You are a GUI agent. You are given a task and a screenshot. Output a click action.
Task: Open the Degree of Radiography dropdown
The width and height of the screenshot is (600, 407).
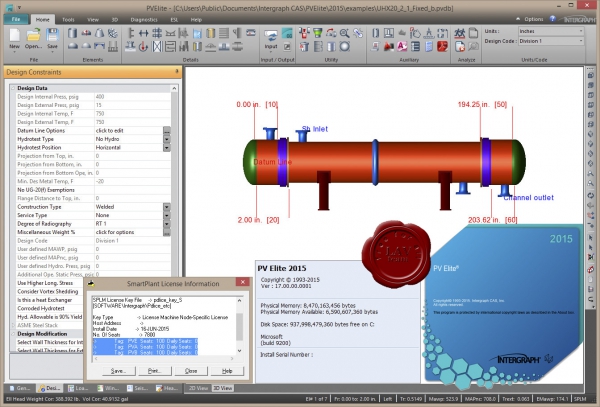coord(167,223)
